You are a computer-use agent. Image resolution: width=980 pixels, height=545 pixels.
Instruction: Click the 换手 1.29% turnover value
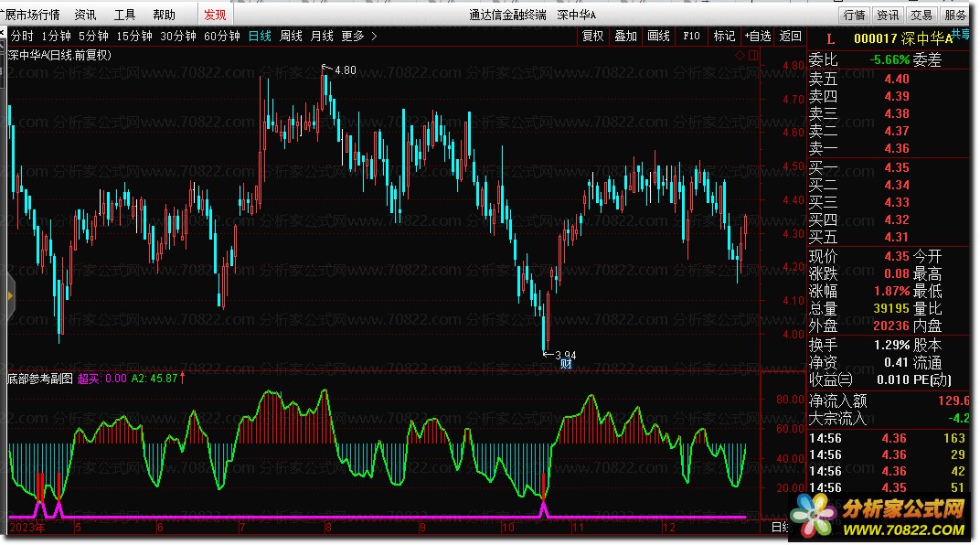892,345
